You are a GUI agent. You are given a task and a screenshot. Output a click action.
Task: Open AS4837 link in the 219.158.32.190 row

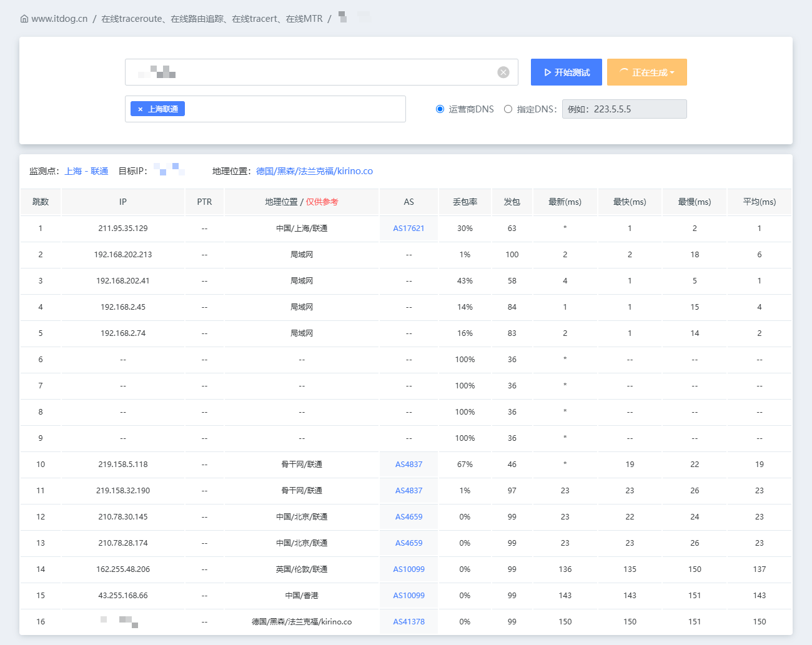(x=408, y=491)
